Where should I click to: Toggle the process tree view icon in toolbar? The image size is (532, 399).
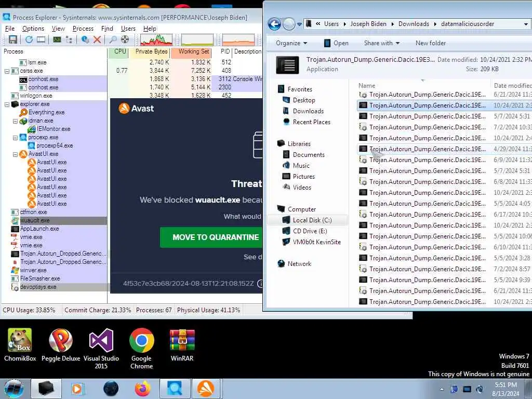point(69,39)
